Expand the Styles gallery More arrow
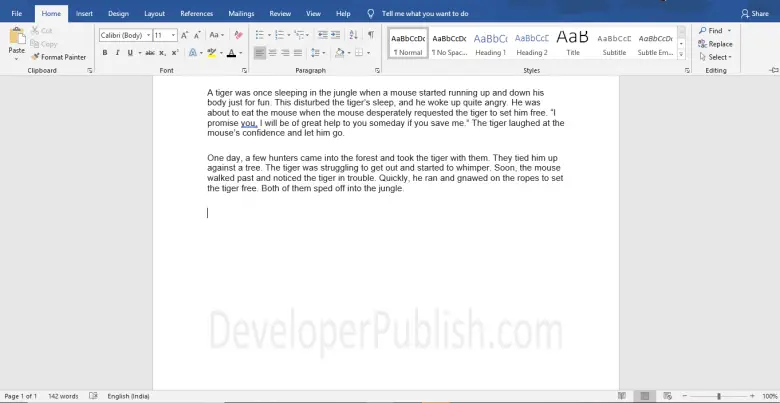This screenshot has width=780, height=403. point(682,55)
